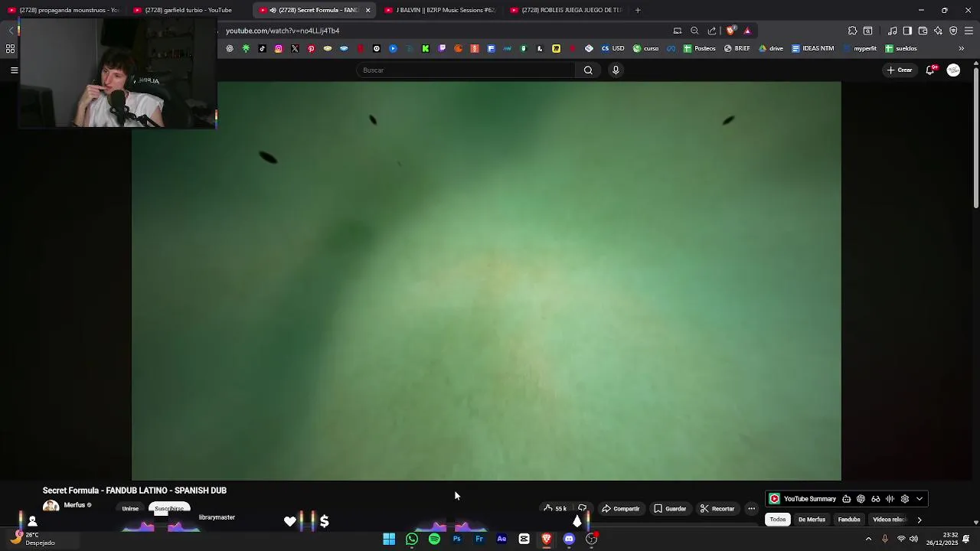980x551 pixels.
Task: Open more actions three-dot menu
Action: (751, 508)
